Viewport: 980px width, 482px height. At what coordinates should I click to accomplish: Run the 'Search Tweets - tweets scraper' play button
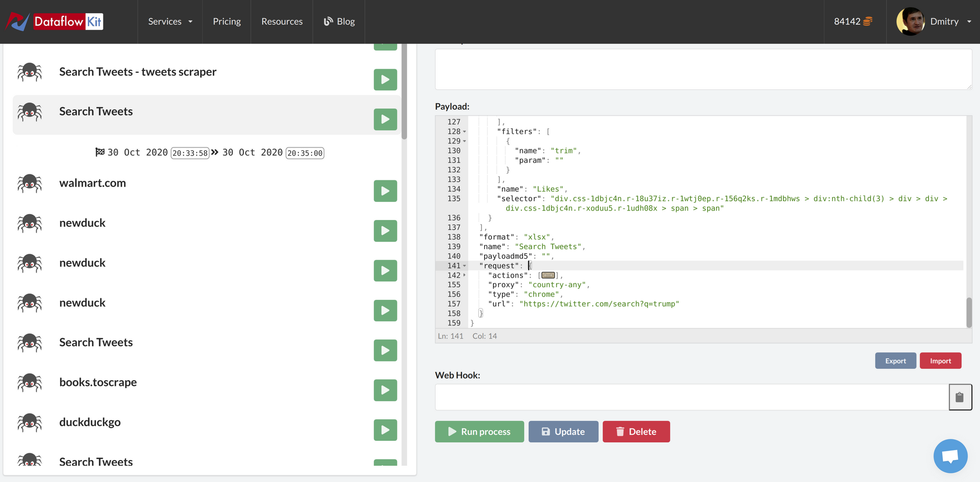point(385,79)
